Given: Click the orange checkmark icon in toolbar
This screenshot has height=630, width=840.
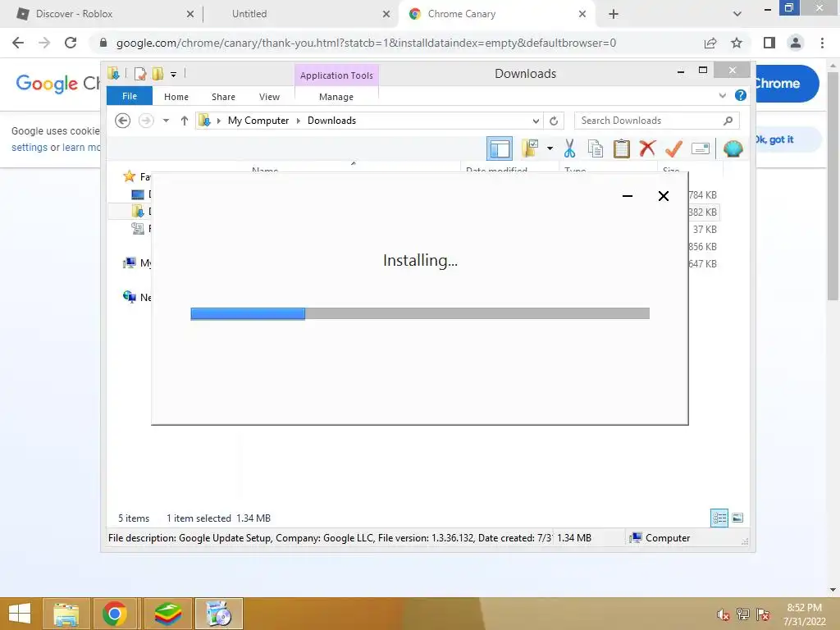Looking at the screenshot, I should click(x=674, y=148).
